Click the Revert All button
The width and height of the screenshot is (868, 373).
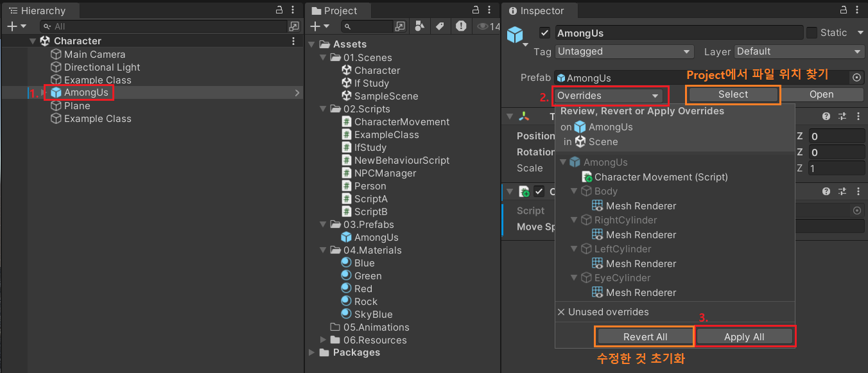coord(645,337)
